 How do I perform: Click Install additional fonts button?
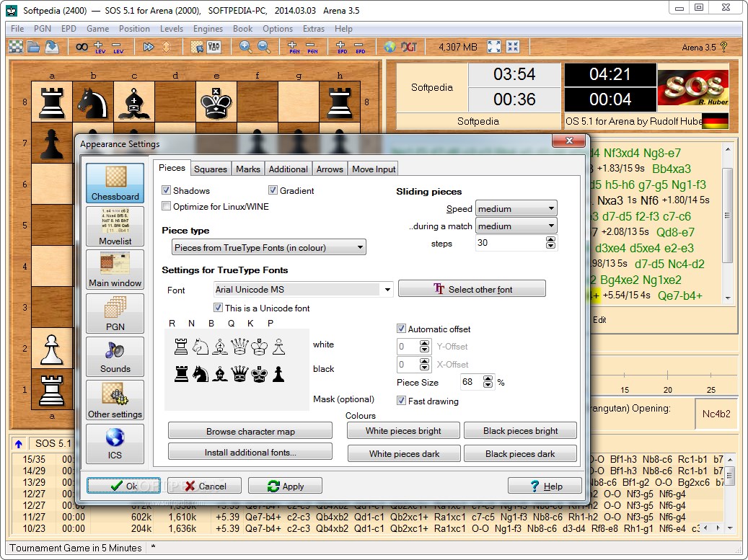[x=250, y=452]
